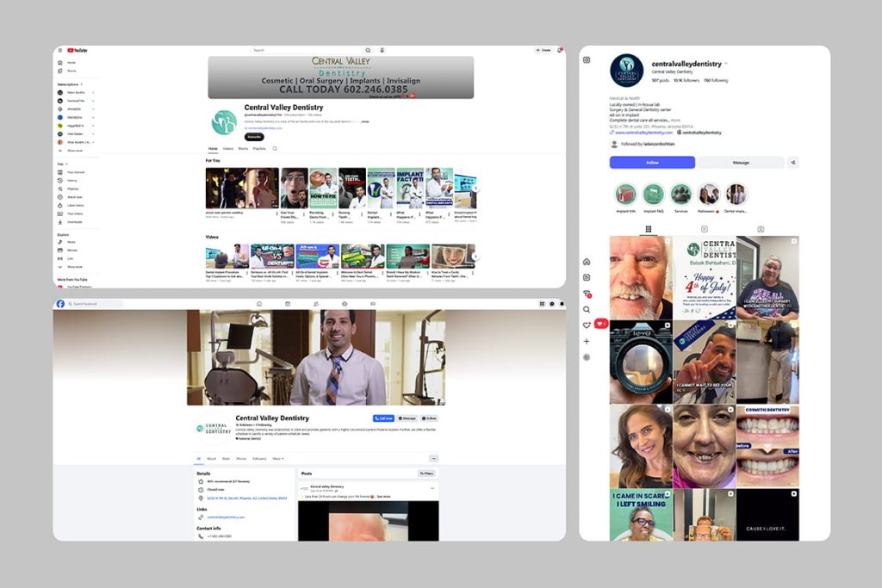882x588 pixels.
Task: Switch to Instagram tagged posts tab
Action: (761, 229)
